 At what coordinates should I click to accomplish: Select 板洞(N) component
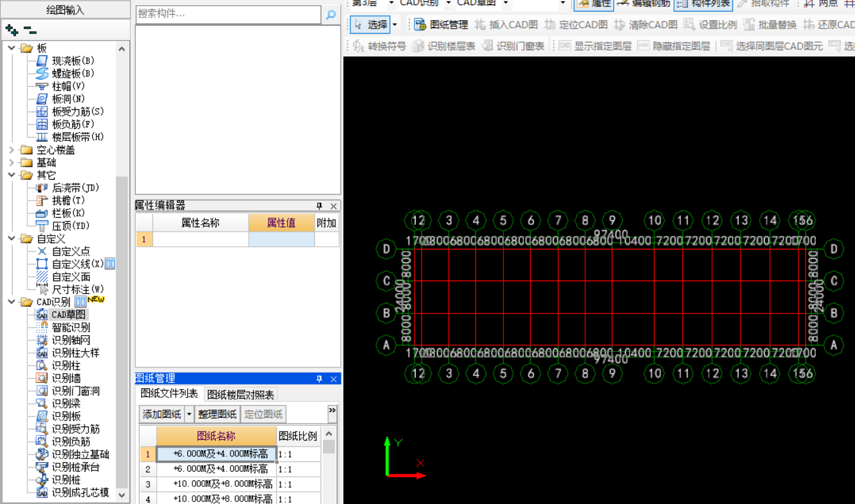69,99
